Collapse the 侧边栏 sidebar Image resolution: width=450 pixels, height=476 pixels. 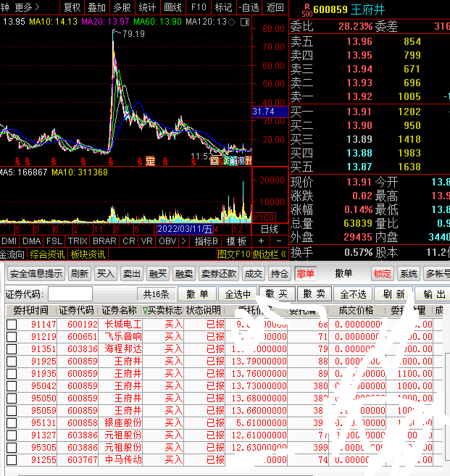270,254
